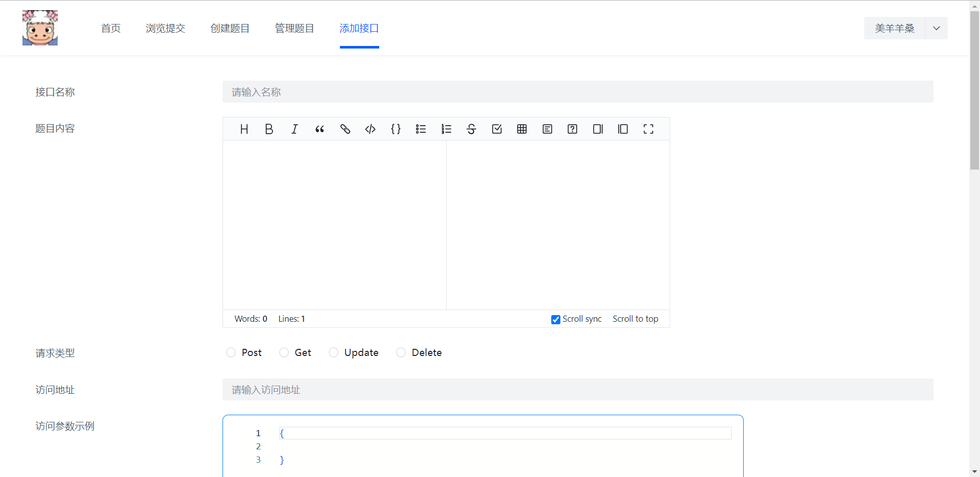The image size is (980, 477).
Task: Apply italic formatting in the editor
Action: pos(295,129)
